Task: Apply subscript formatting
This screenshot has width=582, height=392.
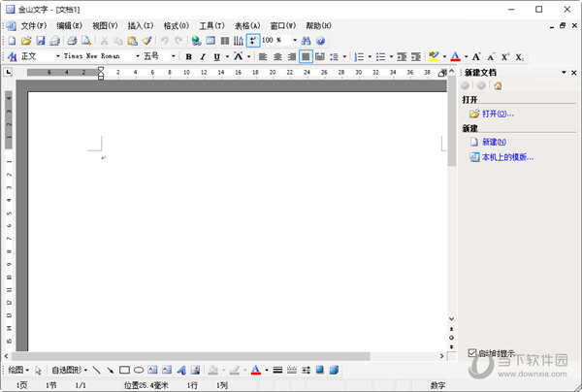Action: [x=519, y=57]
